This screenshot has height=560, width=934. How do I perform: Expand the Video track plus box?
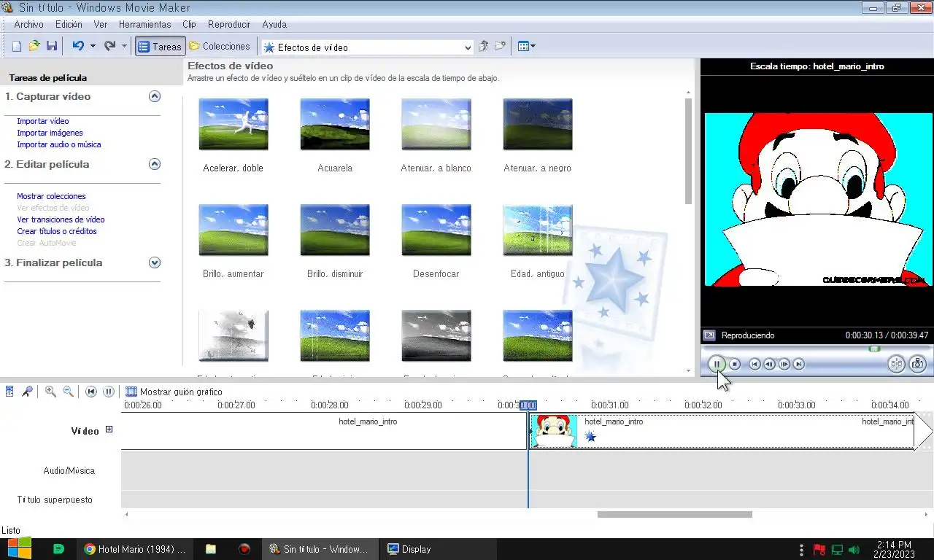click(109, 429)
